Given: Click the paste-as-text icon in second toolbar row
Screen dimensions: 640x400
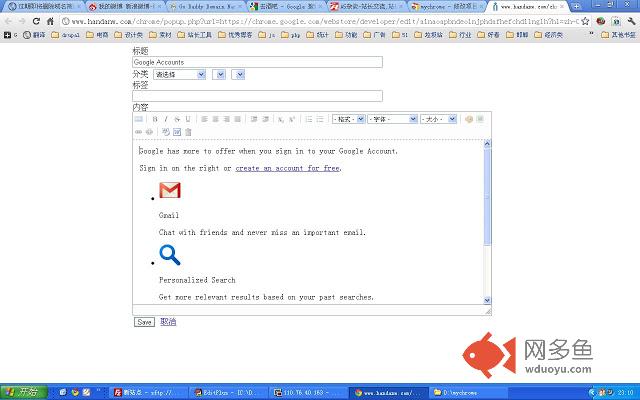Looking at the screenshot, I should coord(166,132).
